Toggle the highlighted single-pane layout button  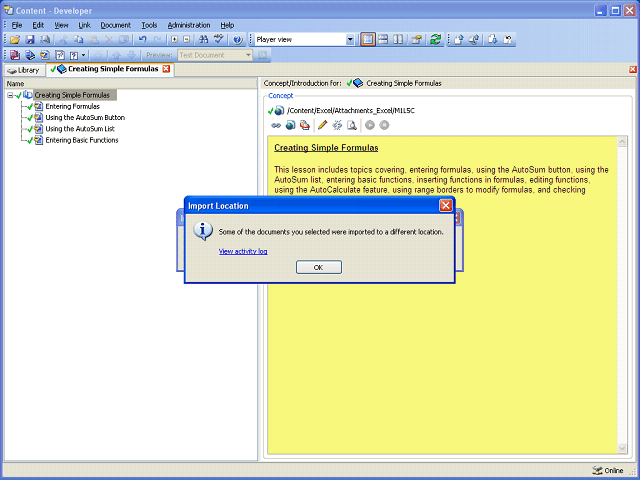(368, 40)
